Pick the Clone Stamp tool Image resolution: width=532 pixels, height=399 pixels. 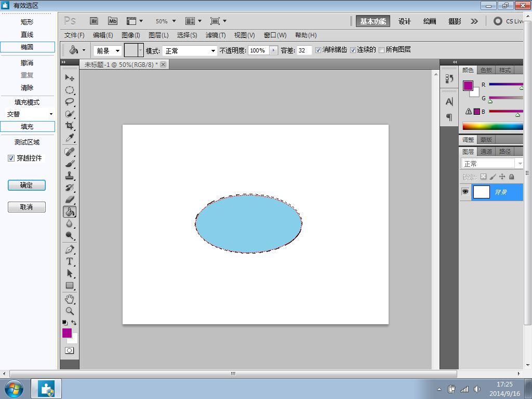[x=69, y=176]
